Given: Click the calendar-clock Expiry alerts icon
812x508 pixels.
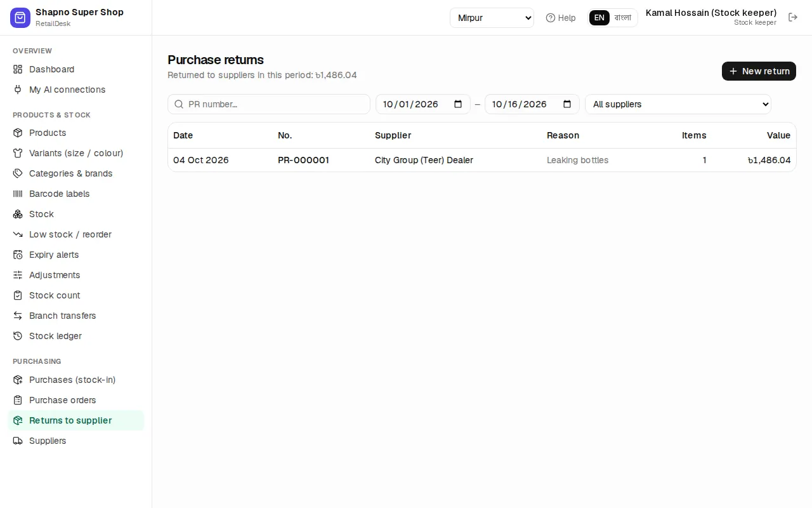Looking at the screenshot, I should [x=18, y=255].
